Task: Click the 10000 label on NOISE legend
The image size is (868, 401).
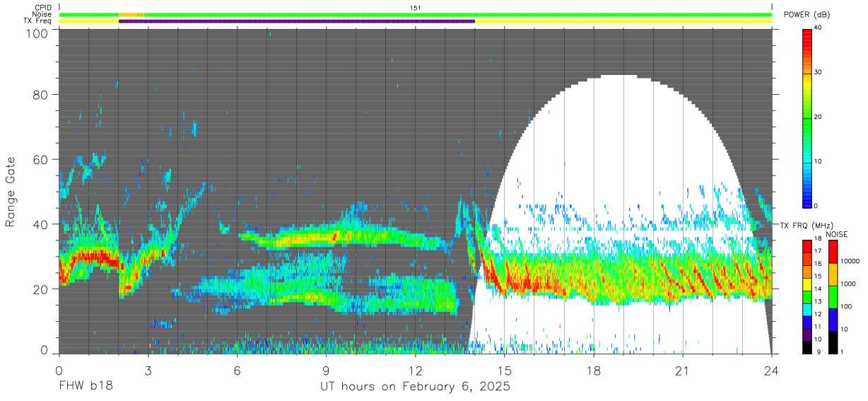Action: [850, 261]
